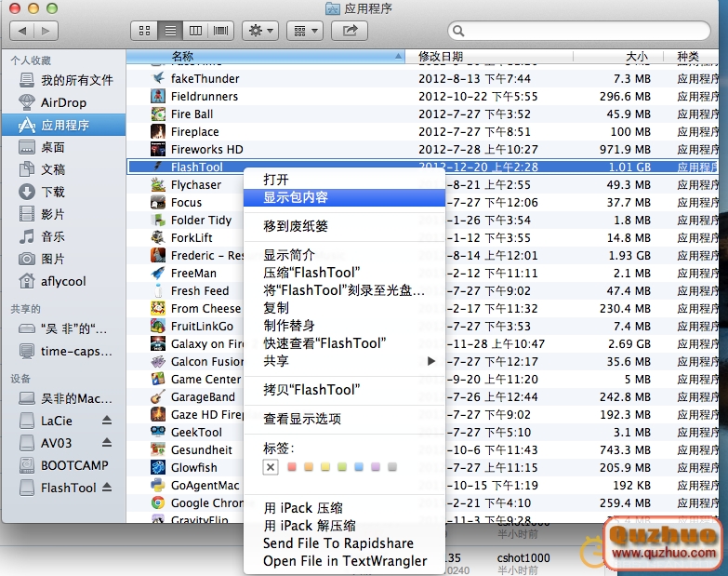728x576 pixels.
Task: Choose 显示简介 in context menu
Action: [x=344, y=255]
